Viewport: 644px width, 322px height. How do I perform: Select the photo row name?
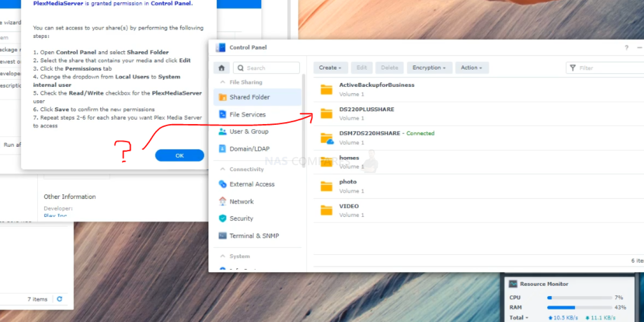pyautogui.click(x=348, y=182)
